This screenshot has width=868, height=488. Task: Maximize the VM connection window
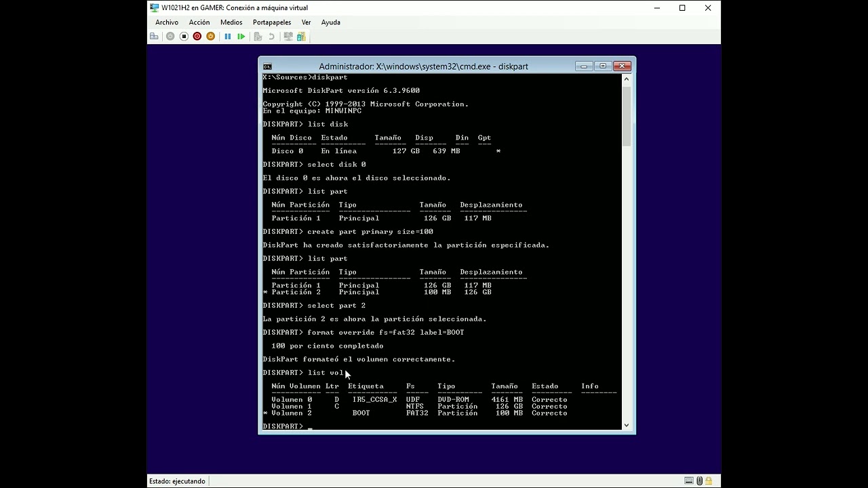tap(682, 8)
